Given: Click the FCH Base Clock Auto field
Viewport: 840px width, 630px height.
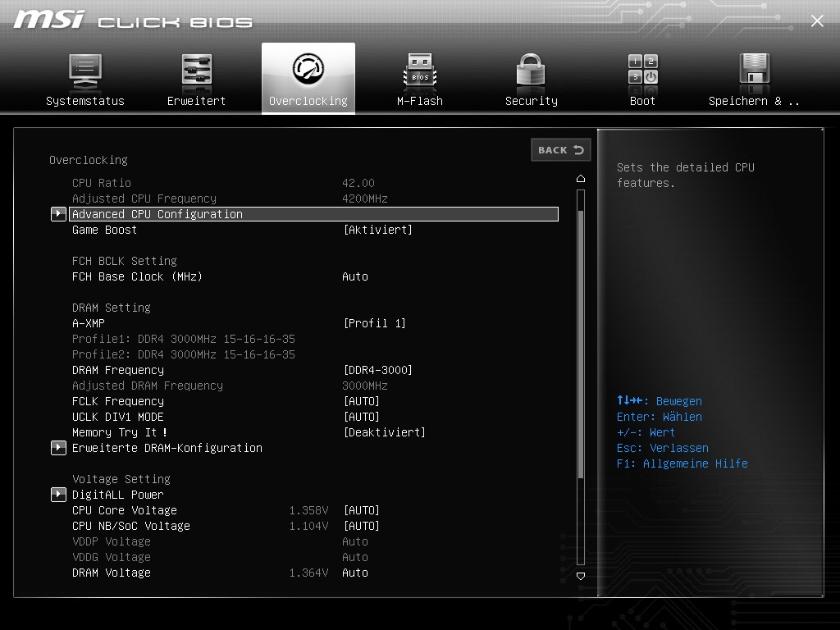Looking at the screenshot, I should (x=355, y=276).
